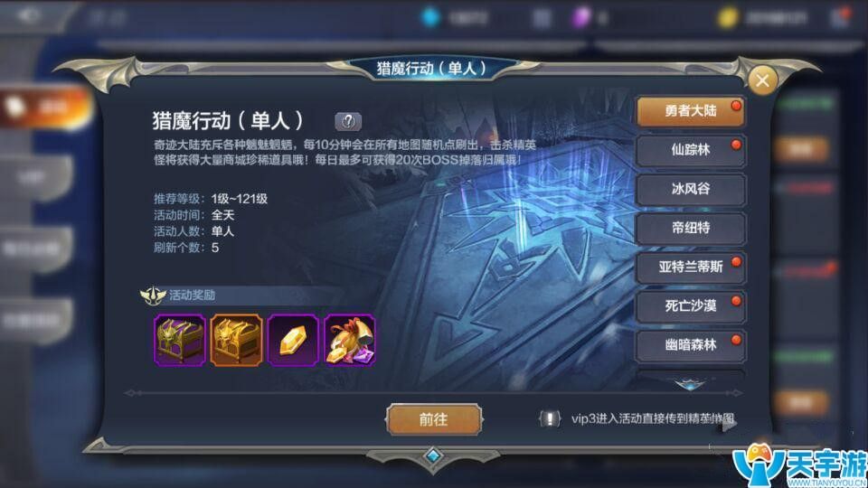Click the question mark help icon
The image size is (868, 488).
click(347, 121)
